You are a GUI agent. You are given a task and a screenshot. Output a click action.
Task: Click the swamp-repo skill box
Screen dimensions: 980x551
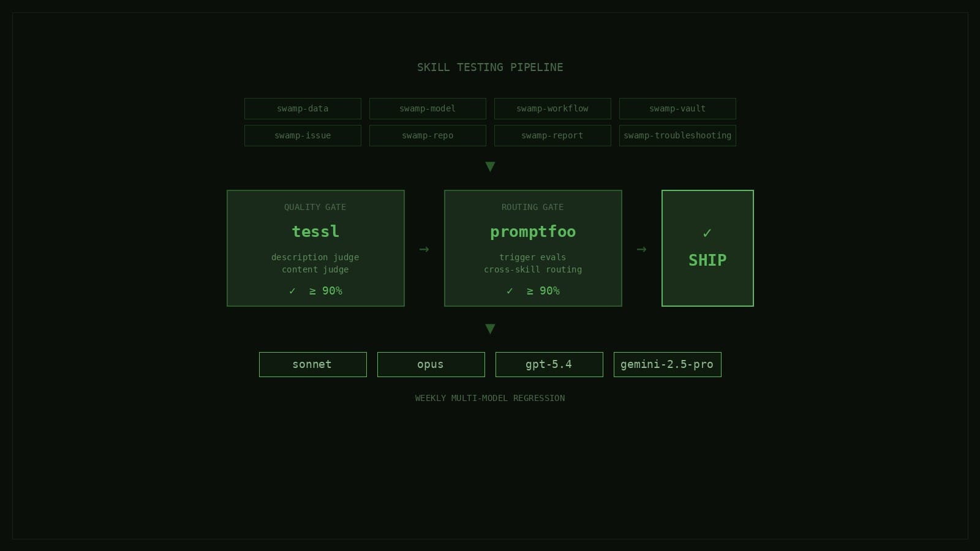pyautogui.click(x=428, y=135)
